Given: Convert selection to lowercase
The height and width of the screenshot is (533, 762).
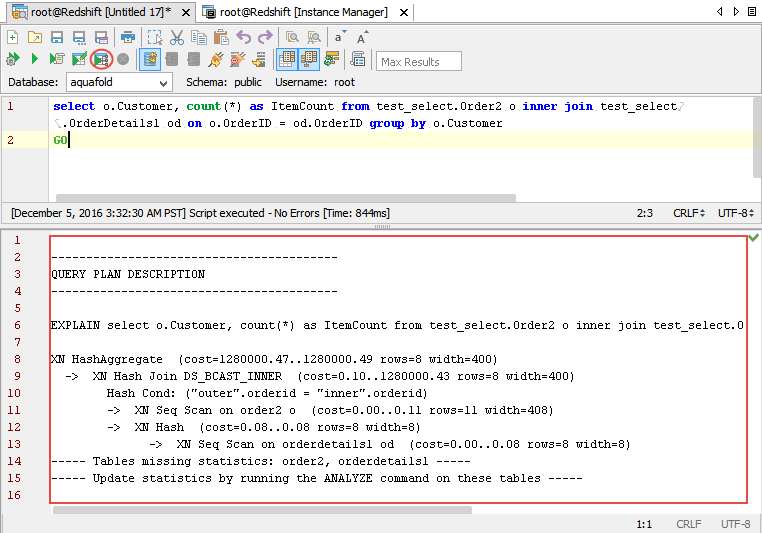Looking at the screenshot, I should pos(340,37).
